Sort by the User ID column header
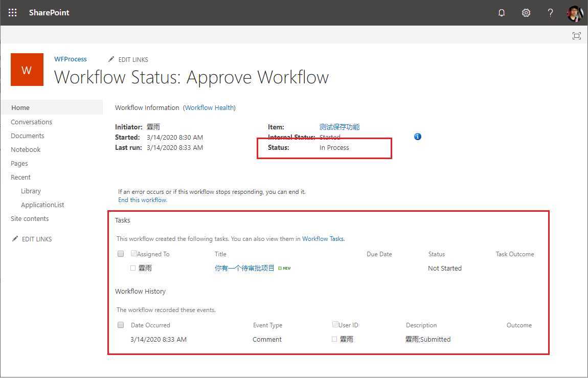Image resolution: width=588 pixels, height=378 pixels. 348,325
